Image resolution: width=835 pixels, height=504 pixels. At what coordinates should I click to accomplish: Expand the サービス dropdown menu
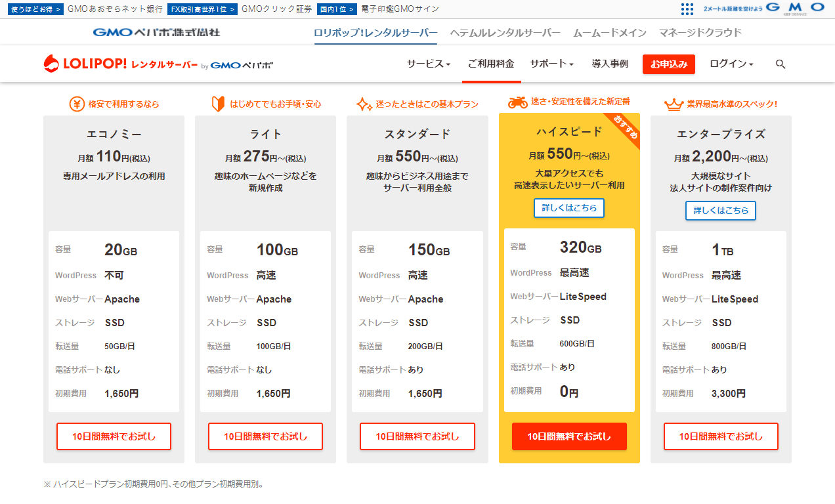pos(428,64)
